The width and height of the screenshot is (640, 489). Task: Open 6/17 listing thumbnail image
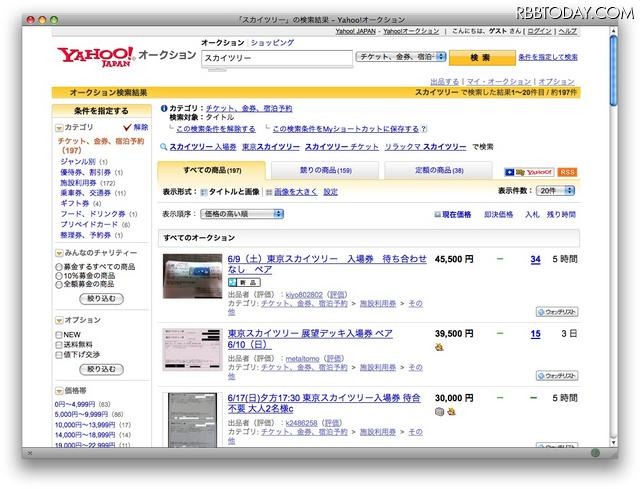[x=192, y=420]
